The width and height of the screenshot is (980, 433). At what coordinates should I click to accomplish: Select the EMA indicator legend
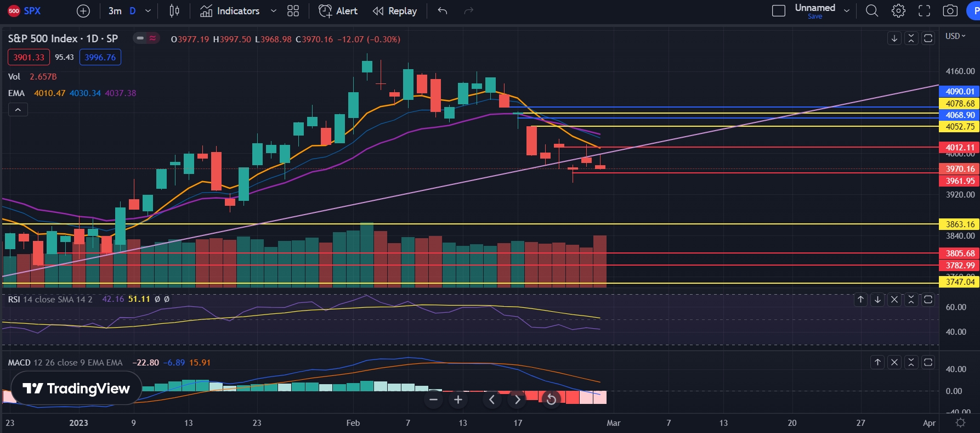[16, 93]
